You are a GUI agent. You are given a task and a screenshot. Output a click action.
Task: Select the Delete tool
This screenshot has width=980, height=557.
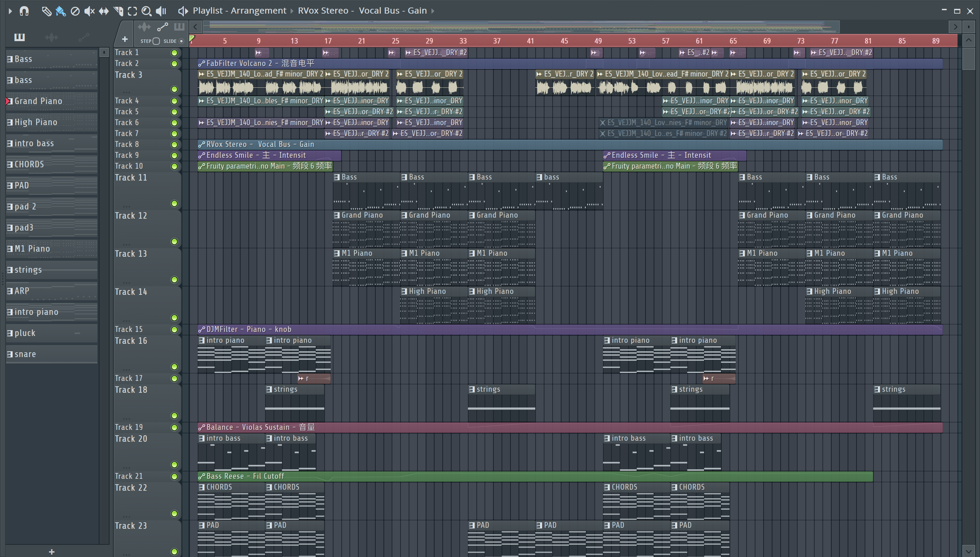pos(75,11)
